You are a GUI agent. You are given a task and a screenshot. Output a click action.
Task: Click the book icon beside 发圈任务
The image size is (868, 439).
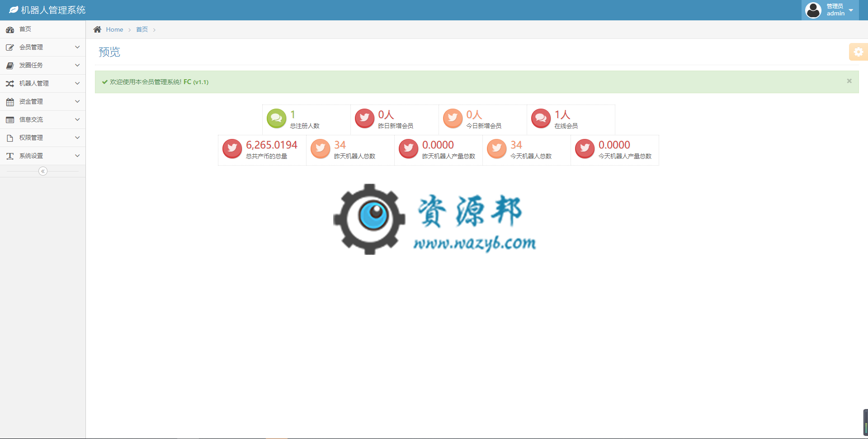coord(10,66)
